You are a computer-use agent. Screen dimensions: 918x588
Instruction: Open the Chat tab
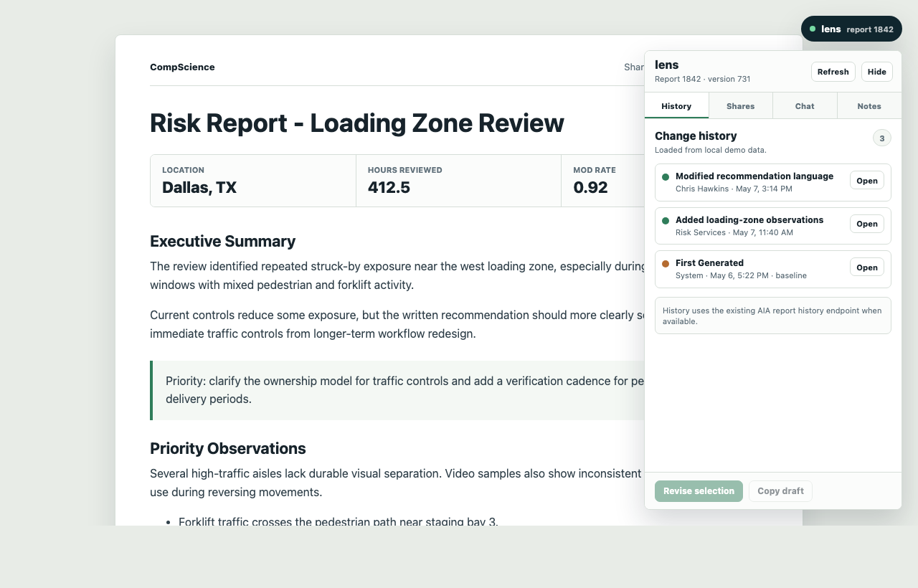pos(805,105)
